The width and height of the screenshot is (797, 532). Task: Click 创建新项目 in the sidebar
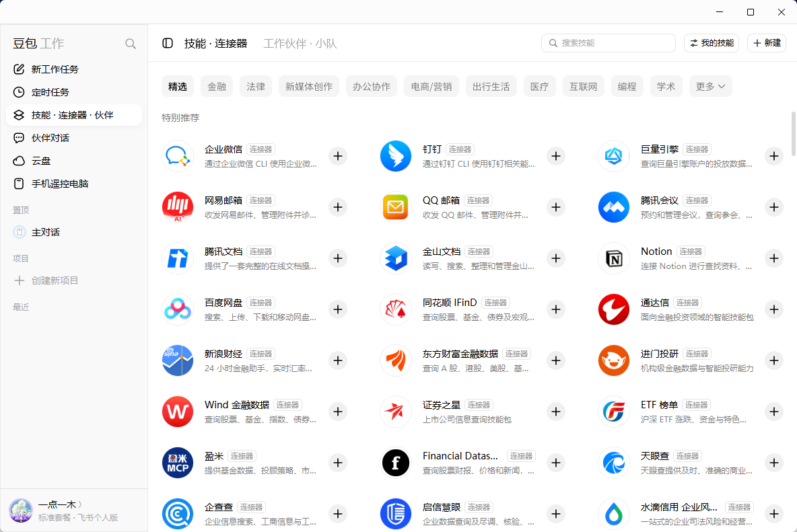[x=73, y=280]
